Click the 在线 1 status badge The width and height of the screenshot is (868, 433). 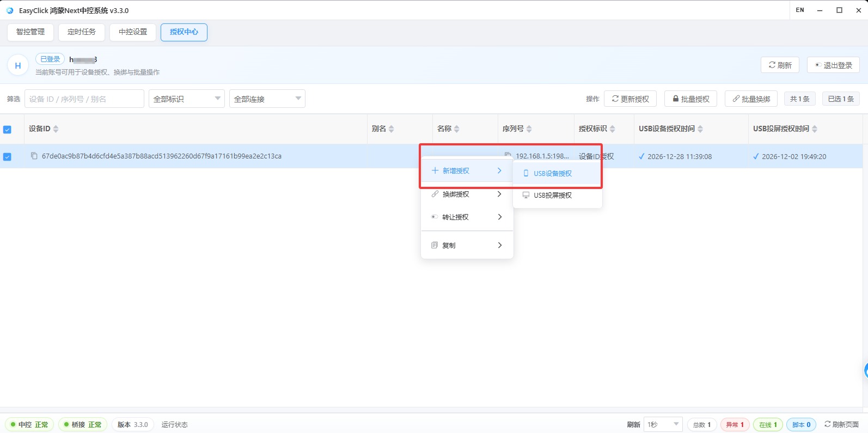(x=768, y=424)
